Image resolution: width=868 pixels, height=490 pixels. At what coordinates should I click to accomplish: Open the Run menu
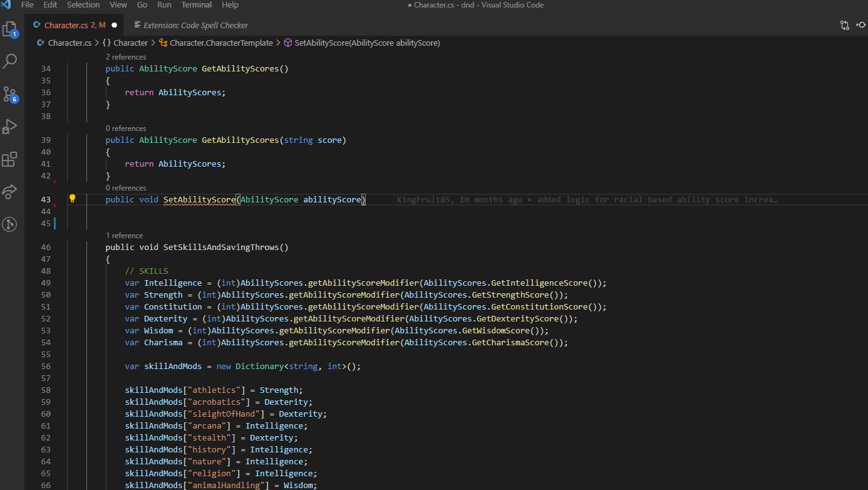[x=164, y=5]
